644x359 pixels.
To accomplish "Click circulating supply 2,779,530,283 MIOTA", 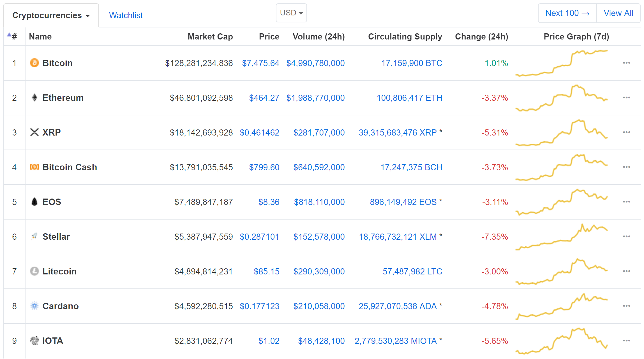I will (396, 341).
